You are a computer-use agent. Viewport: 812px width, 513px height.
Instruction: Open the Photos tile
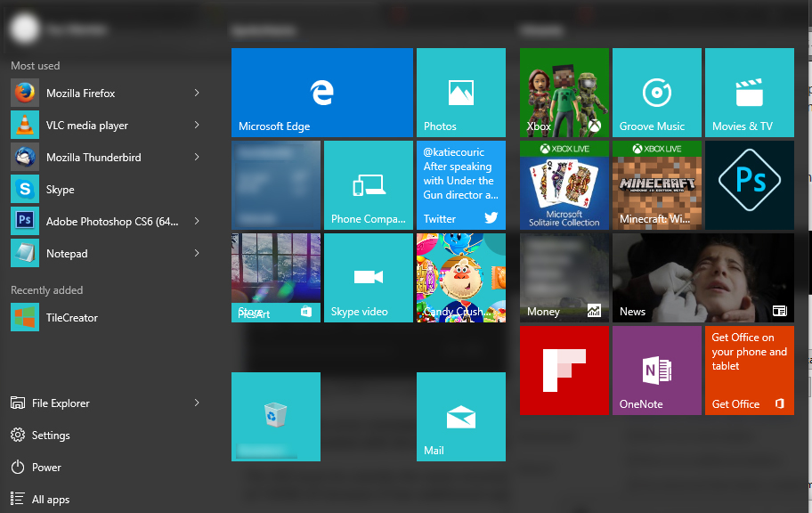pos(461,93)
